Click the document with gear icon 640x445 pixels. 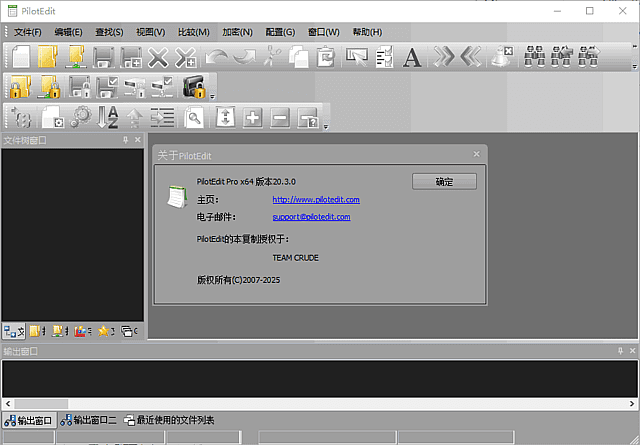[x=53, y=118]
